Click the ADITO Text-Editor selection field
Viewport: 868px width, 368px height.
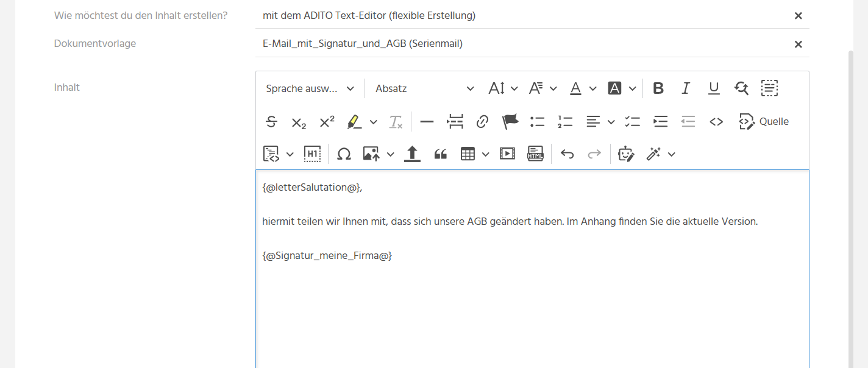pos(532,15)
